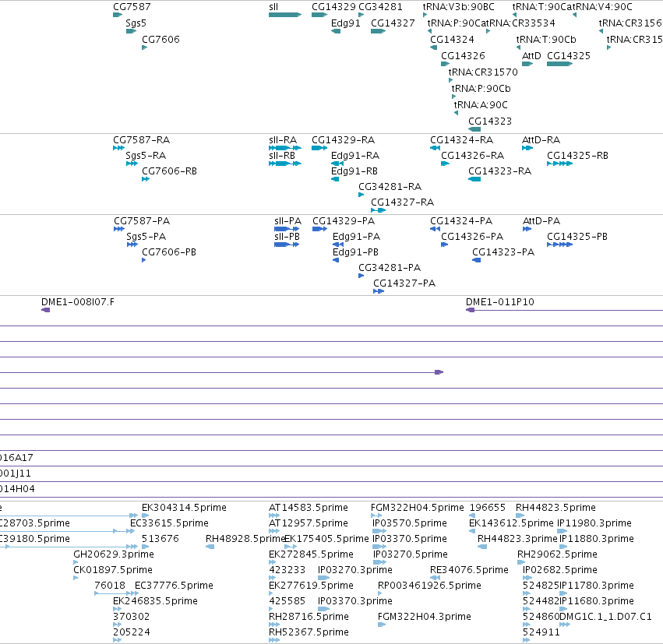Click tRNA:P:90Cb feature label

point(481,89)
